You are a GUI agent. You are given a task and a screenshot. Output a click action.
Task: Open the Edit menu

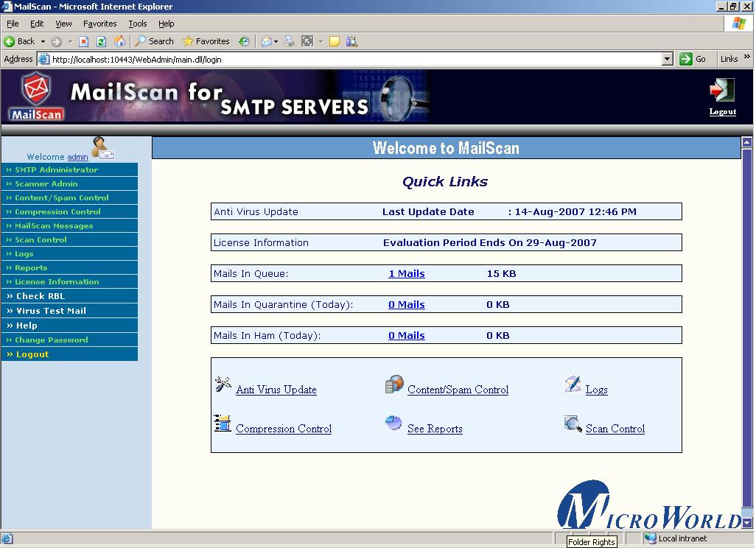[37, 24]
